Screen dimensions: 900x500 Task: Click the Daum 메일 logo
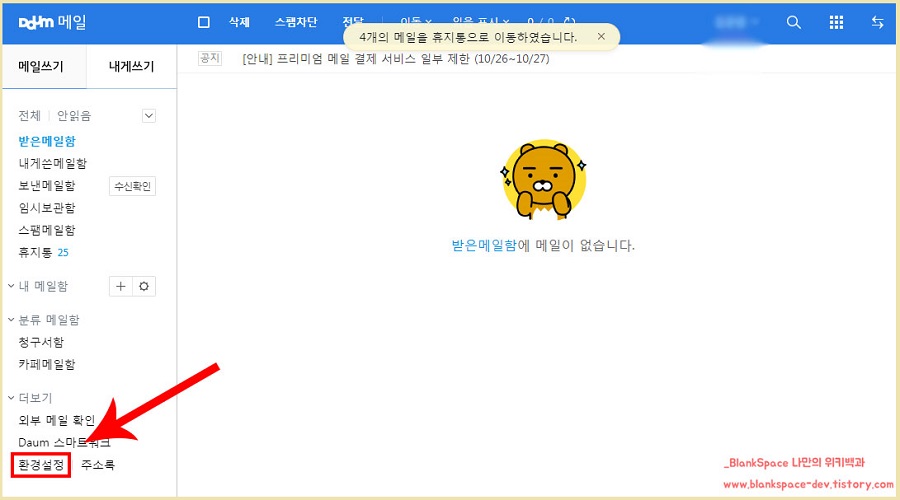pos(52,22)
